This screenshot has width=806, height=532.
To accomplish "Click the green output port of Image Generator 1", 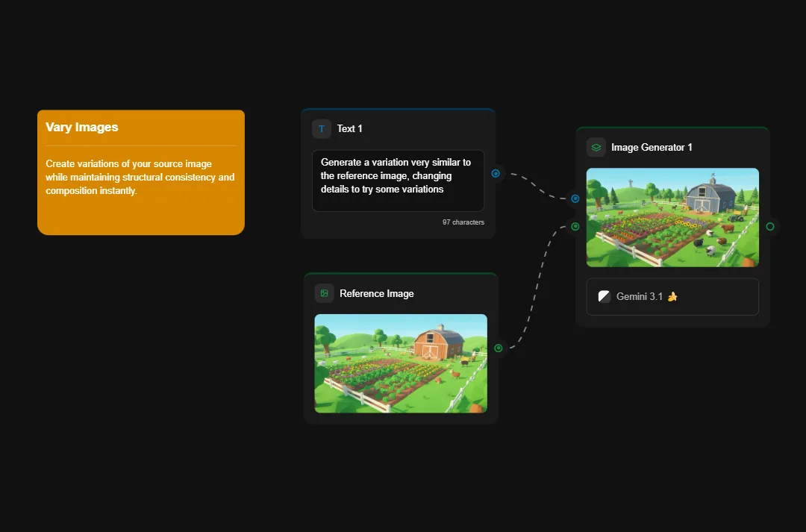I will (770, 226).
